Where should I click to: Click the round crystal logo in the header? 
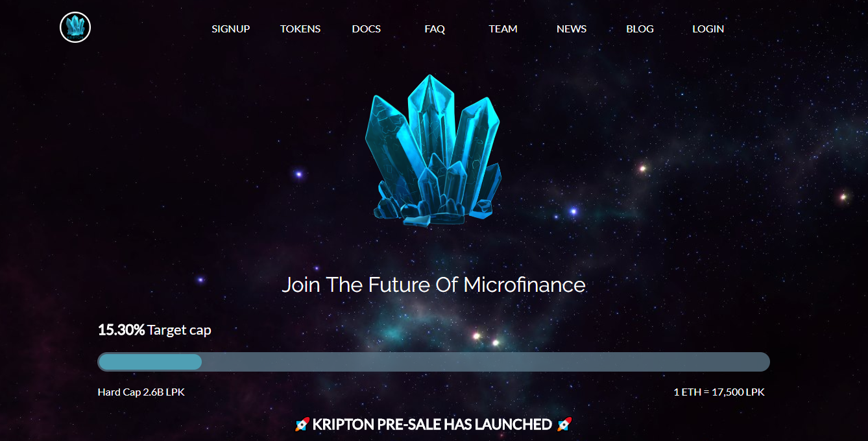(x=75, y=28)
